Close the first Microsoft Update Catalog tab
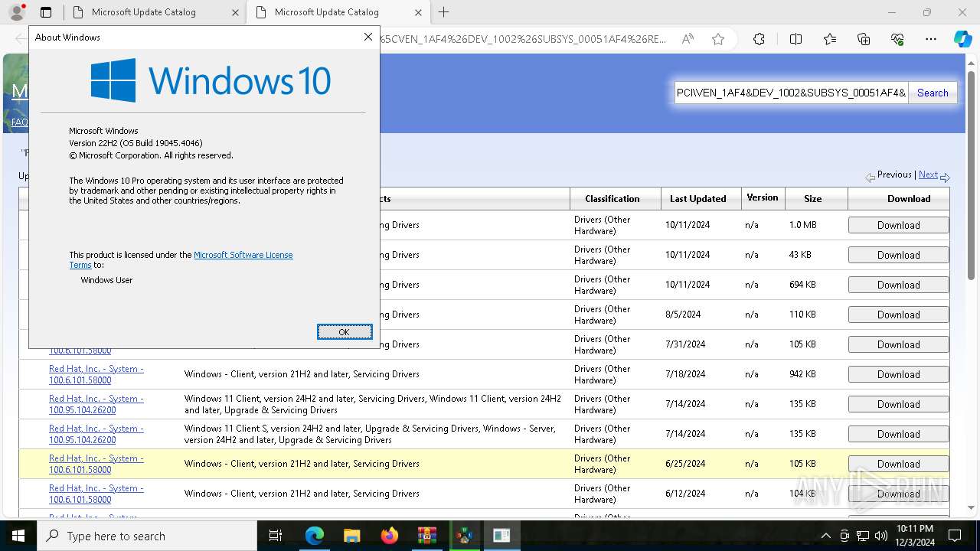Image resolution: width=980 pixels, height=551 pixels. pyautogui.click(x=234, y=12)
